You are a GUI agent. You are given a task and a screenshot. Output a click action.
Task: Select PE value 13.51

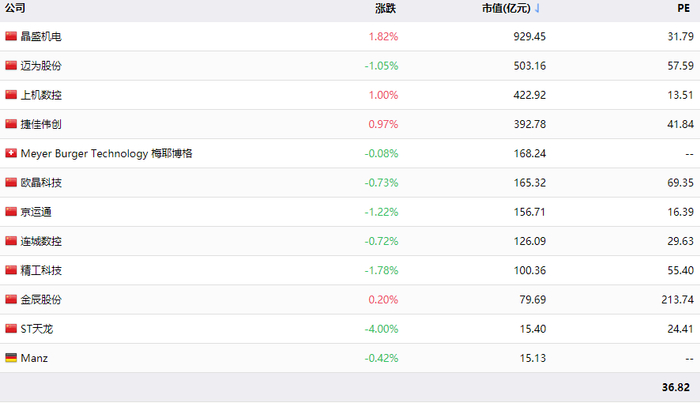tap(680, 95)
